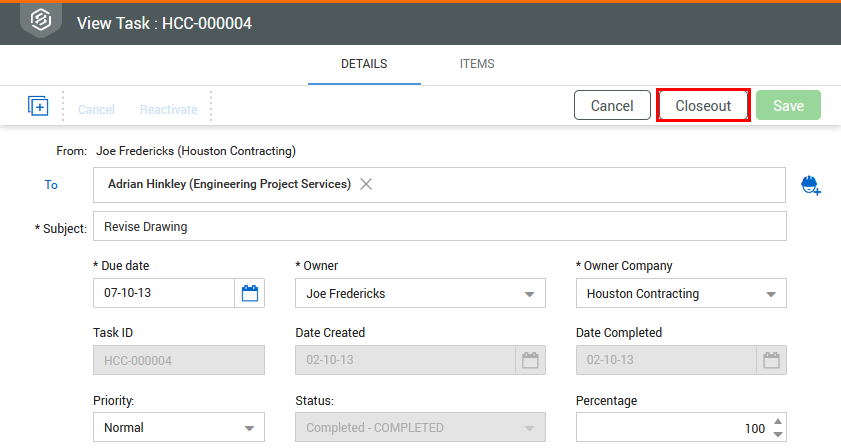This screenshot has width=841, height=448.
Task: Click the outlined Cancel button
Action: 612,106
